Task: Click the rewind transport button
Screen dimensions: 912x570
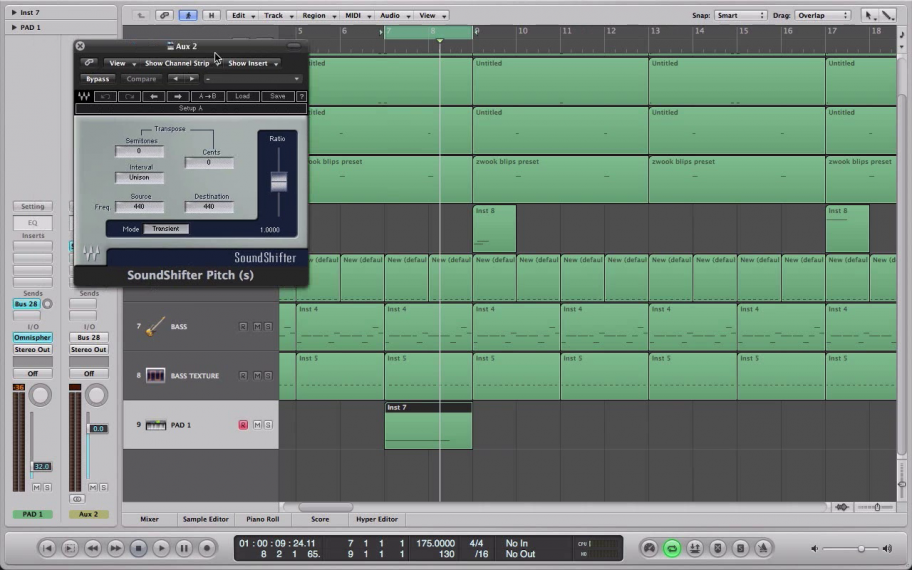Action: click(x=92, y=548)
